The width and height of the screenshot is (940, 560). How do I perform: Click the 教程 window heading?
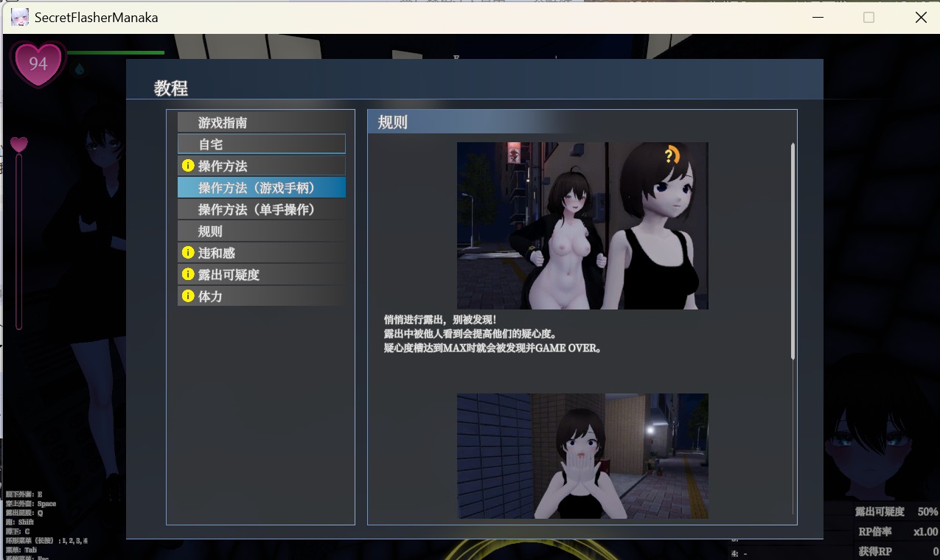point(171,88)
